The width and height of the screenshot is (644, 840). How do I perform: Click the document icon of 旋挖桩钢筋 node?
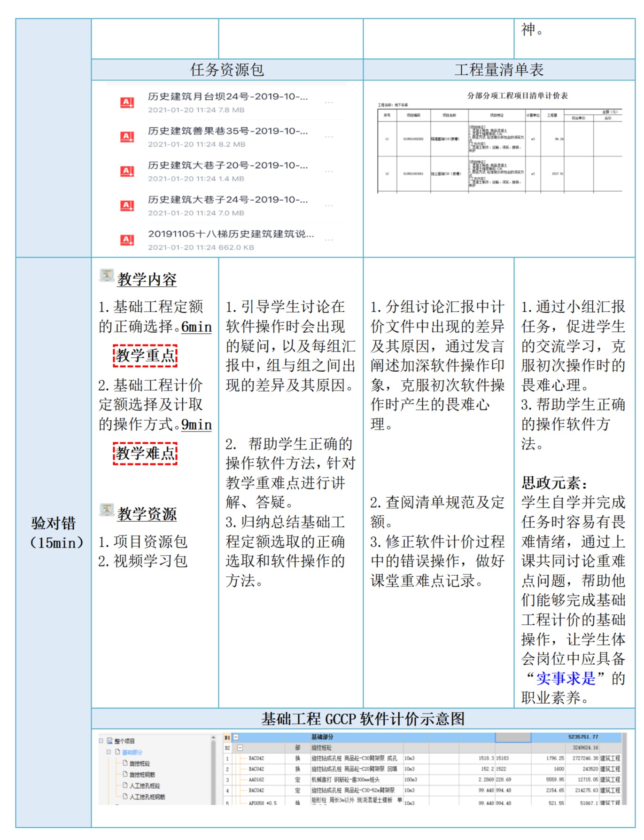click(125, 774)
